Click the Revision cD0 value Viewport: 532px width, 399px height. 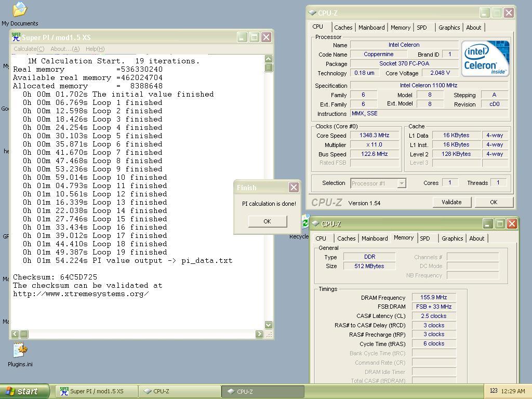[x=495, y=104]
